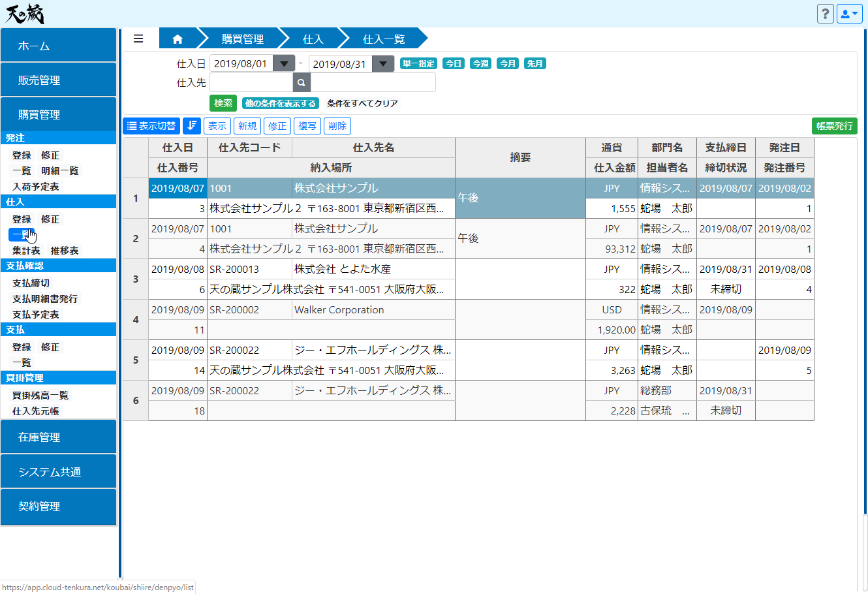Expand 契約管理 sidebar section
This screenshot has height=594, width=868.
click(x=59, y=506)
